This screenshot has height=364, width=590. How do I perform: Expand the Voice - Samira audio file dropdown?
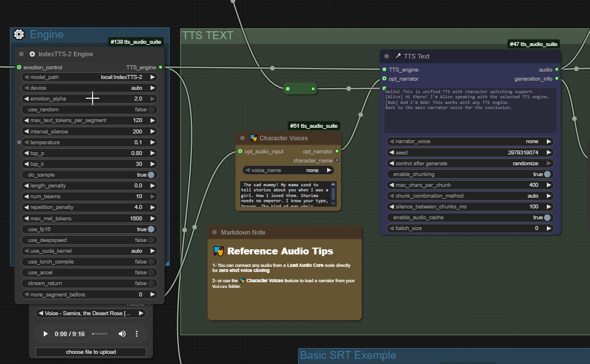click(91, 313)
